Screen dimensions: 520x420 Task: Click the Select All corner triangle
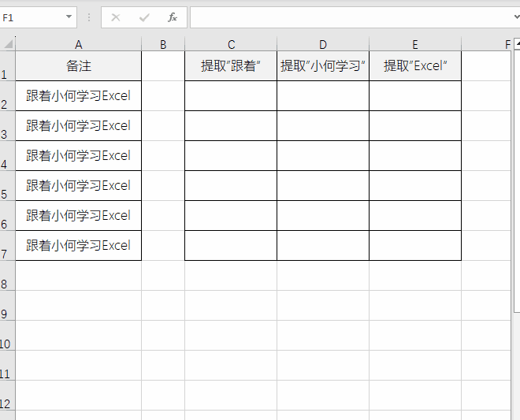click(x=8, y=44)
